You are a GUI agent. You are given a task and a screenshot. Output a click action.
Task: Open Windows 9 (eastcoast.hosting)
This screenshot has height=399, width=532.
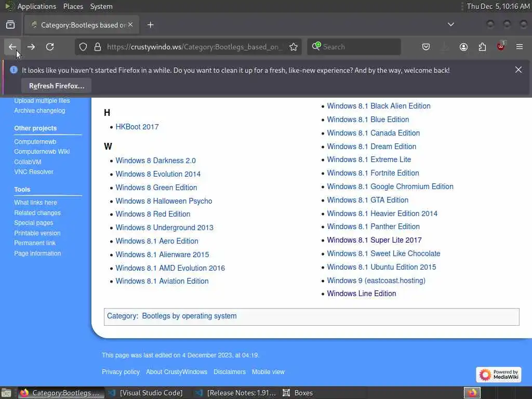tap(376, 281)
